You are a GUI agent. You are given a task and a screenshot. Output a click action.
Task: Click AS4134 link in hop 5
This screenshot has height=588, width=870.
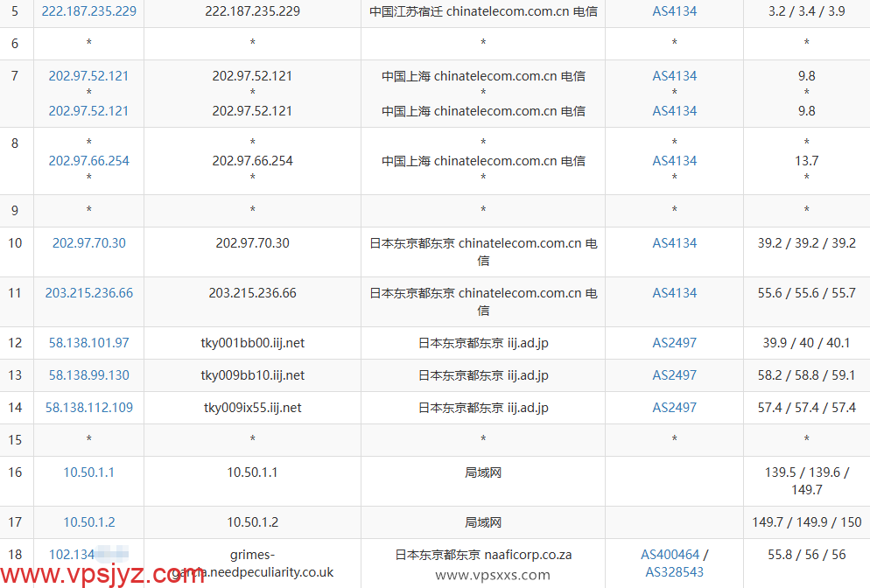[674, 11]
